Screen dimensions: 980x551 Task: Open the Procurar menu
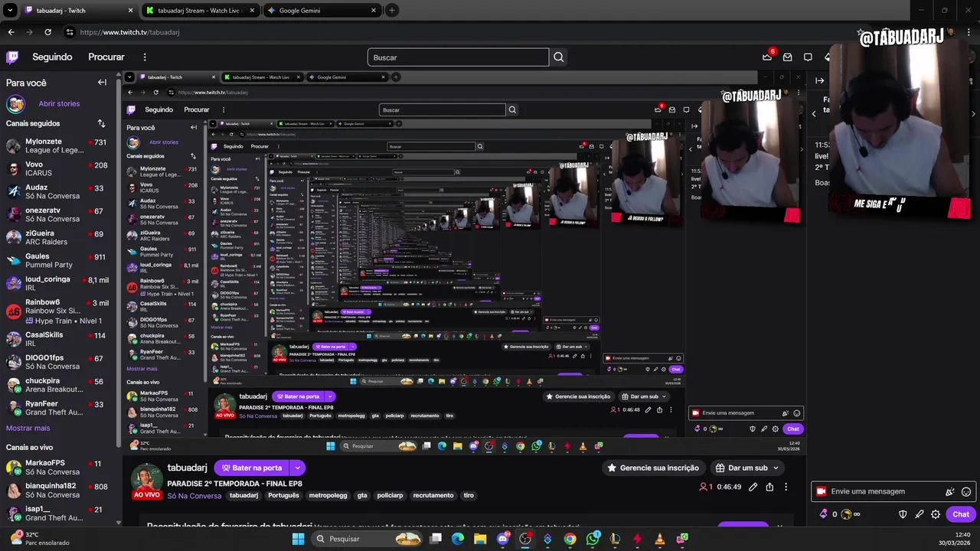(106, 57)
